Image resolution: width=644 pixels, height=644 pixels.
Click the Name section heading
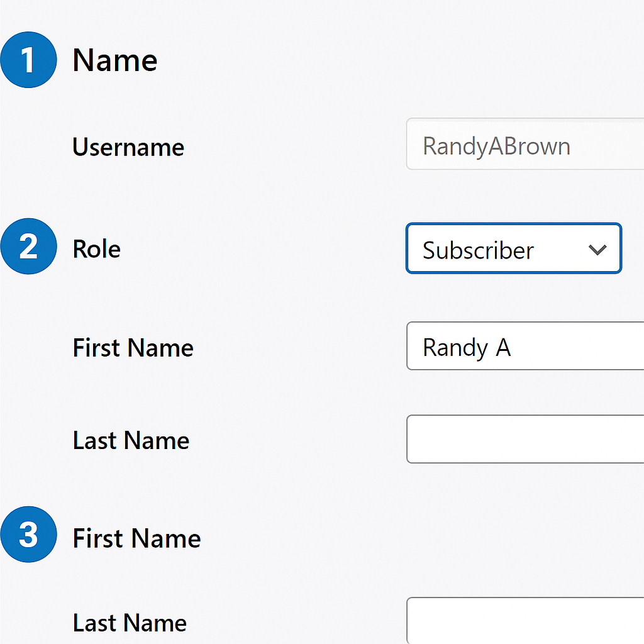click(114, 60)
